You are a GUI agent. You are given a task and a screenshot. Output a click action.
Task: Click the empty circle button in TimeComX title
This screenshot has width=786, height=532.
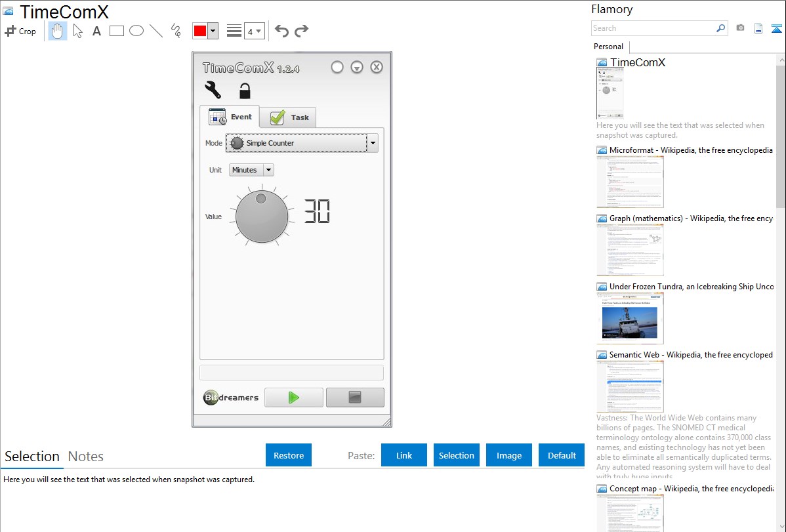click(x=337, y=67)
